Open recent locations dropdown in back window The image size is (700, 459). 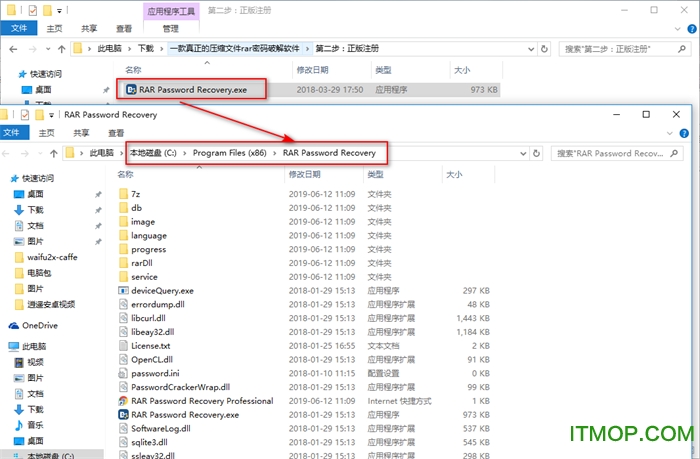coord(48,49)
